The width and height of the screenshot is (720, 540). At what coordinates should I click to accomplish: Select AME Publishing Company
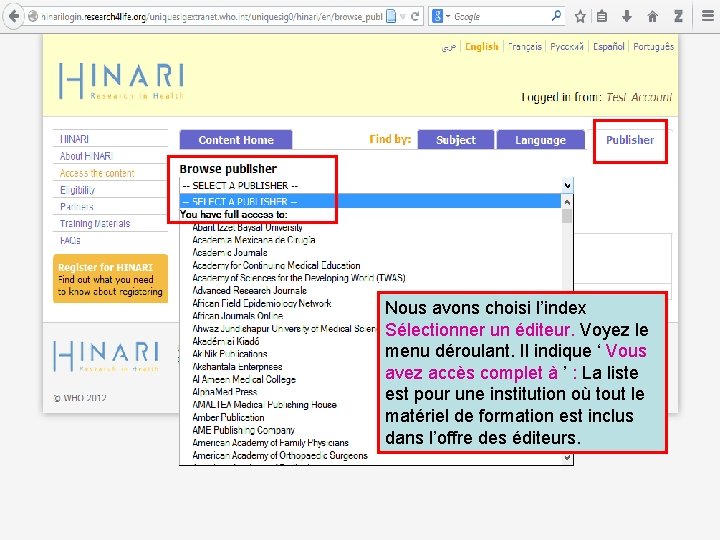pos(243,430)
